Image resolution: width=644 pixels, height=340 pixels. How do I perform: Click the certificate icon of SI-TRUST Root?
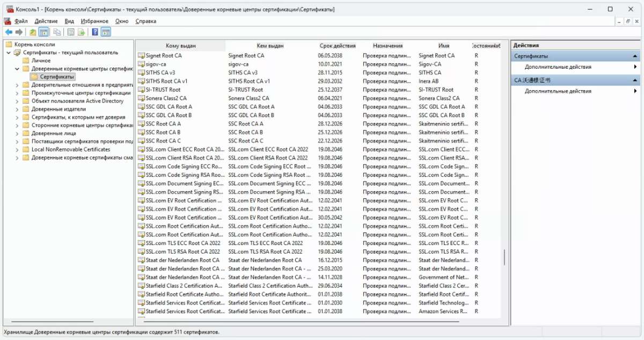point(142,90)
